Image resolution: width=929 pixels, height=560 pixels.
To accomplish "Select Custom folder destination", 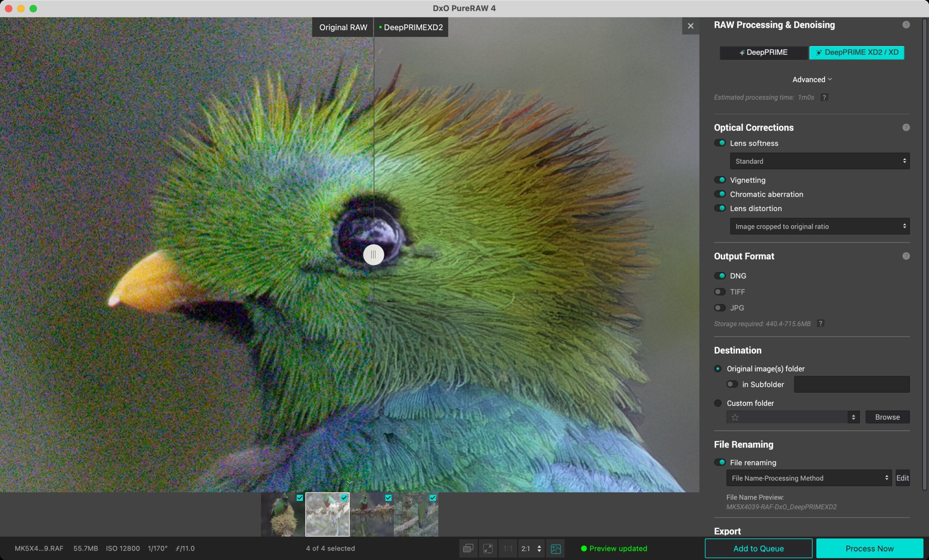I will (x=718, y=403).
